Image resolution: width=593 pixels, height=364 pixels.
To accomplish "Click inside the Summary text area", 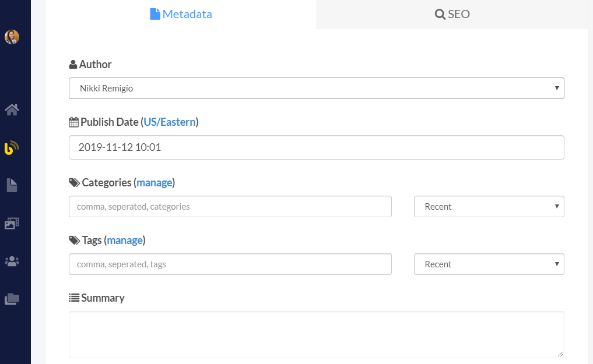I will tap(316, 334).
